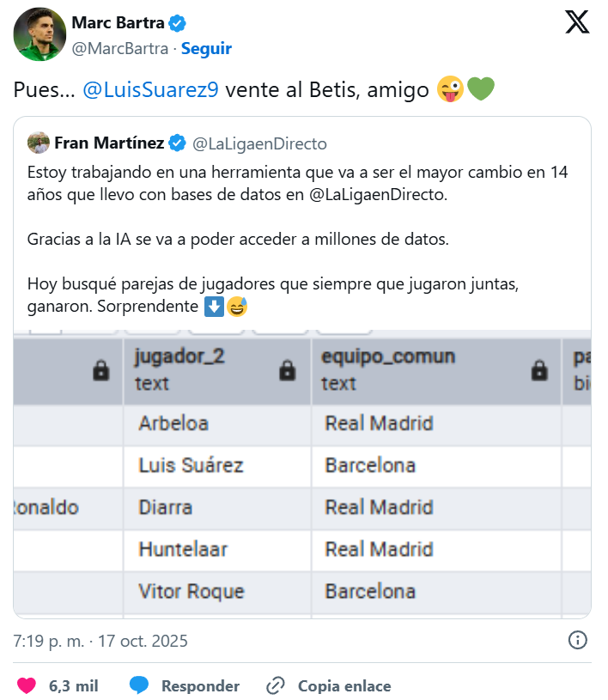Select the Luis Suárez table cell

pyautogui.click(x=191, y=466)
